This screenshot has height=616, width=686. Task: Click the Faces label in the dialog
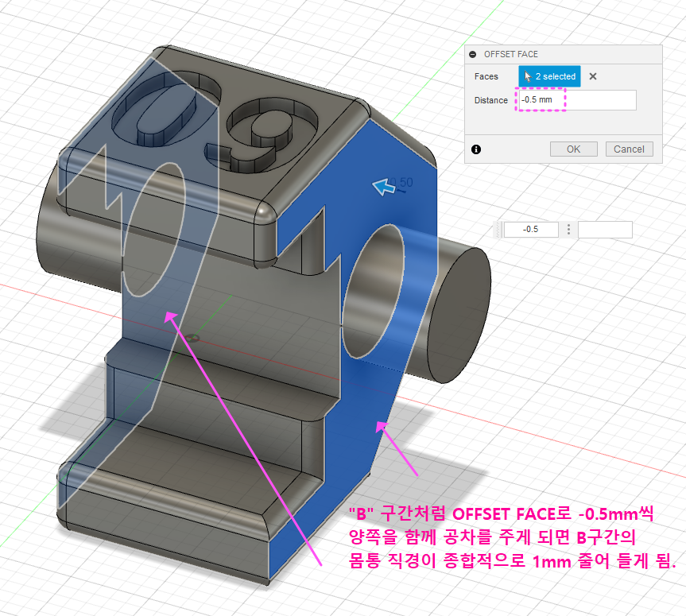[x=486, y=76]
